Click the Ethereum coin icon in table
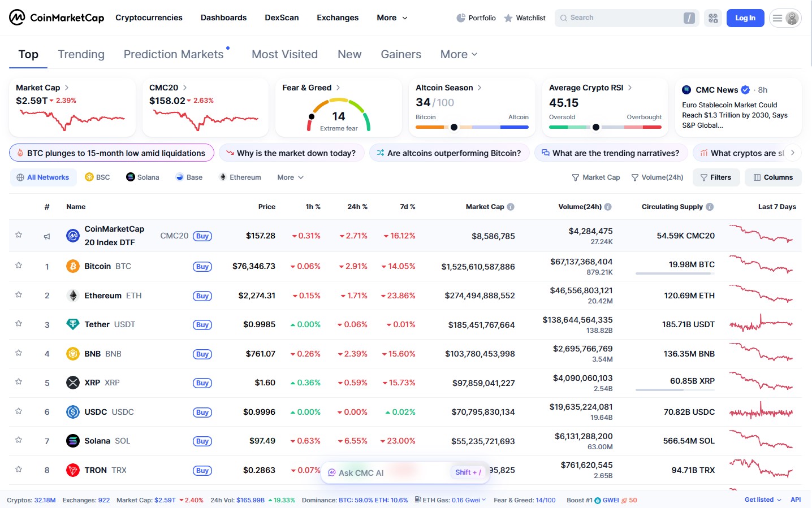The width and height of the screenshot is (812, 508). (73, 296)
